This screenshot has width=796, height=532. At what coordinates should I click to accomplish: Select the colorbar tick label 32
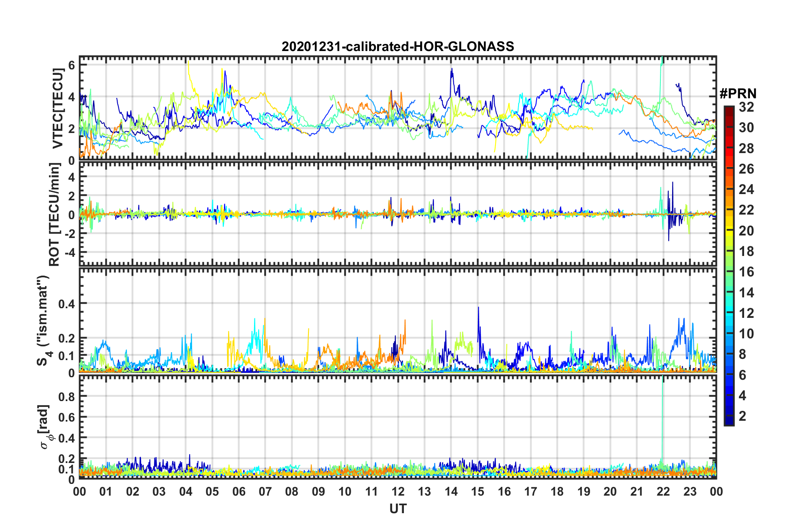pyautogui.click(x=746, y=107)
